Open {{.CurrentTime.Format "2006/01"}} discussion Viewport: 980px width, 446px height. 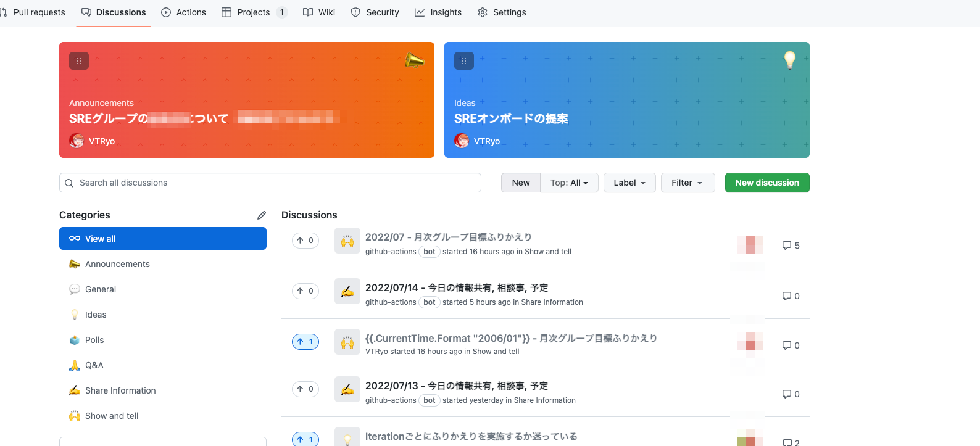(x=511, y=339)
